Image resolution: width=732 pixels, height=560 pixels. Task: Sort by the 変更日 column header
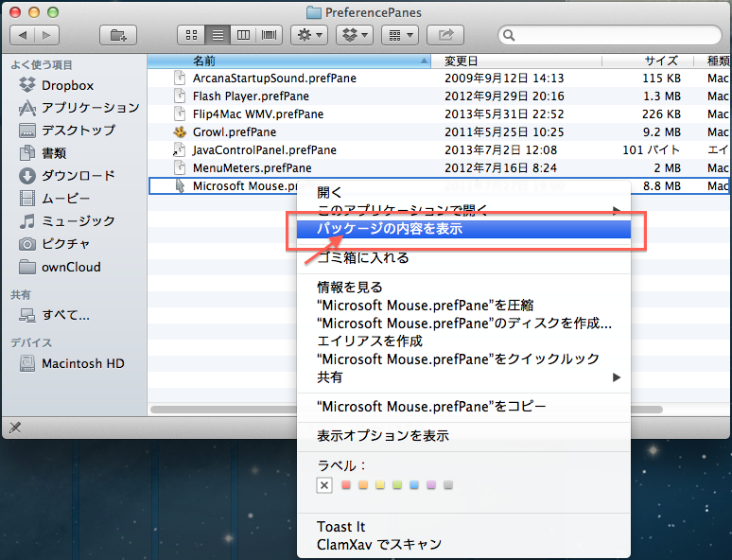[516, 61]
